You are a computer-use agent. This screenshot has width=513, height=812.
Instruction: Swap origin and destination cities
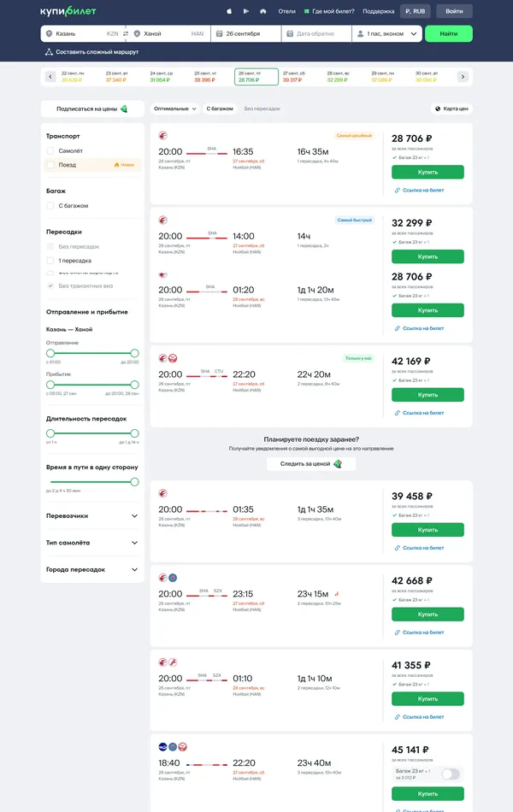126,34
